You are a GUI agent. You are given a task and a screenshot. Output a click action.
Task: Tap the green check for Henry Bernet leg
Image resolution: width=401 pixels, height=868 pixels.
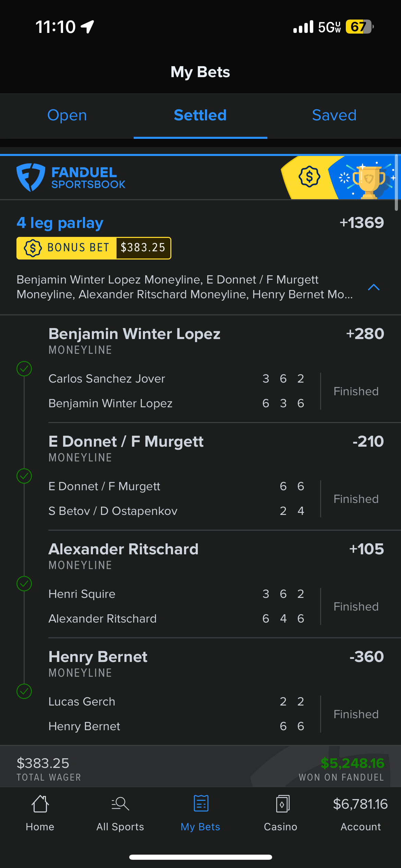pyautogui.click(x=24, y=691)
